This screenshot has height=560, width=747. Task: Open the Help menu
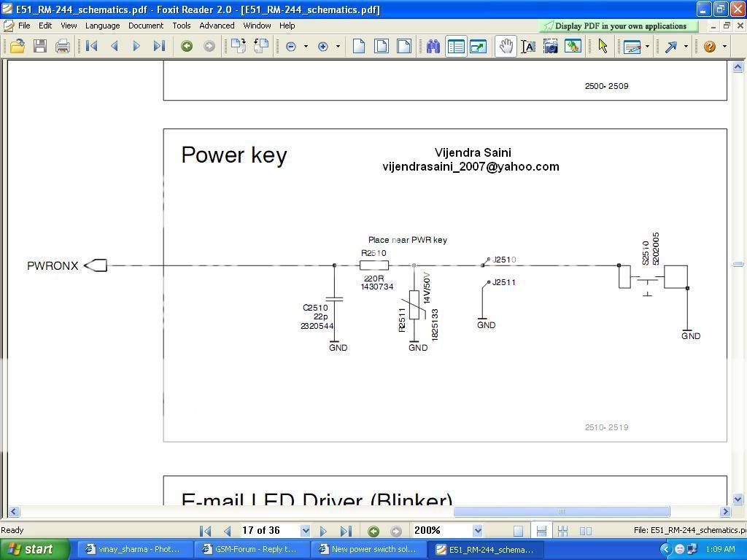click(x=287, y=26)
